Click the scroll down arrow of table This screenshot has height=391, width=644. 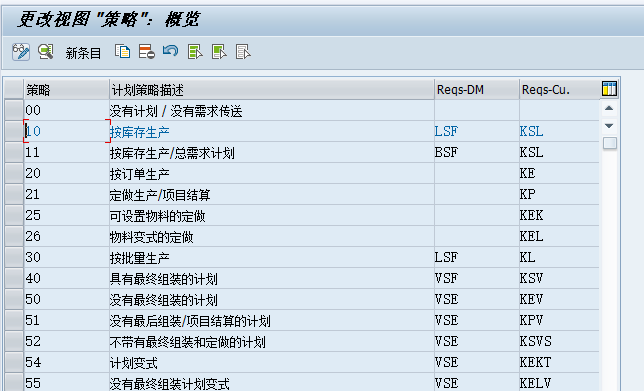click(x=609, y=126)
